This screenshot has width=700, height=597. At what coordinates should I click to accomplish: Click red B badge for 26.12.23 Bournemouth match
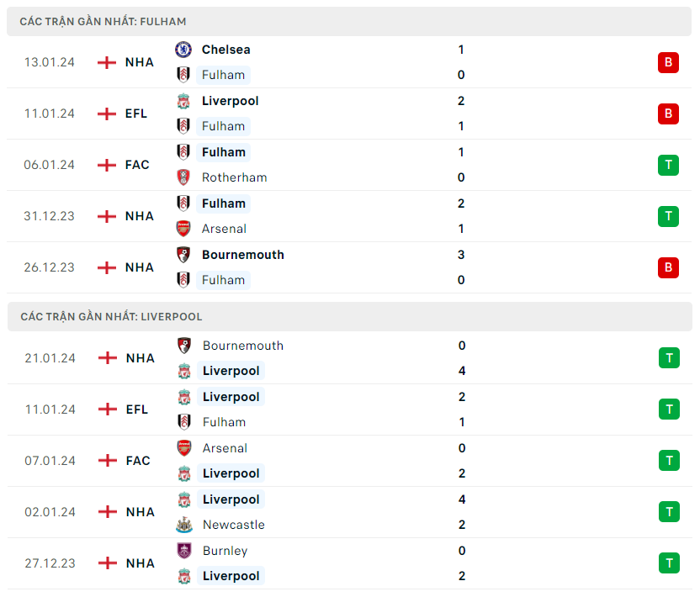668,267
